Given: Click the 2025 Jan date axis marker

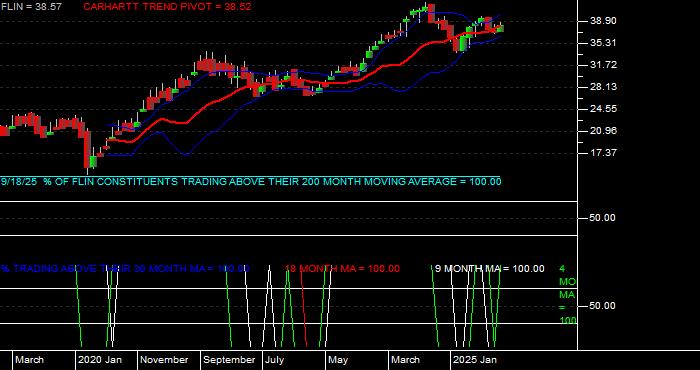Looking at the screenshot, I should [x=475, y=360].
